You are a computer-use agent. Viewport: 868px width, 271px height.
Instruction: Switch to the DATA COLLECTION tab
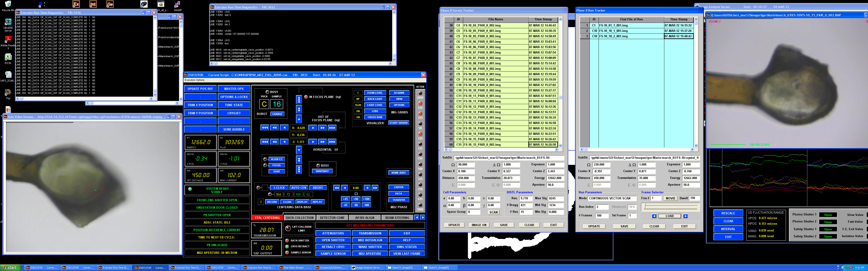pos(300,218)
